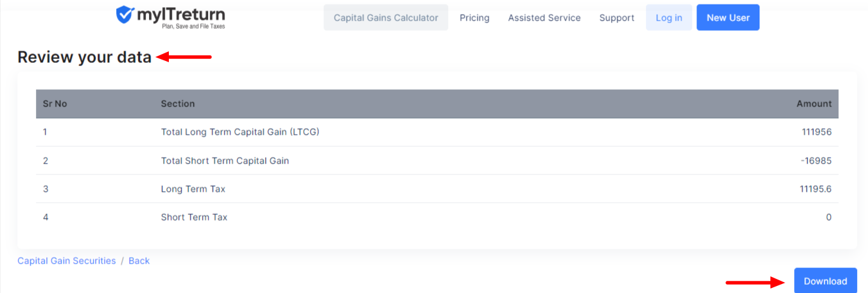Click the New User button
Screen dimensions: 868x293
728,18
